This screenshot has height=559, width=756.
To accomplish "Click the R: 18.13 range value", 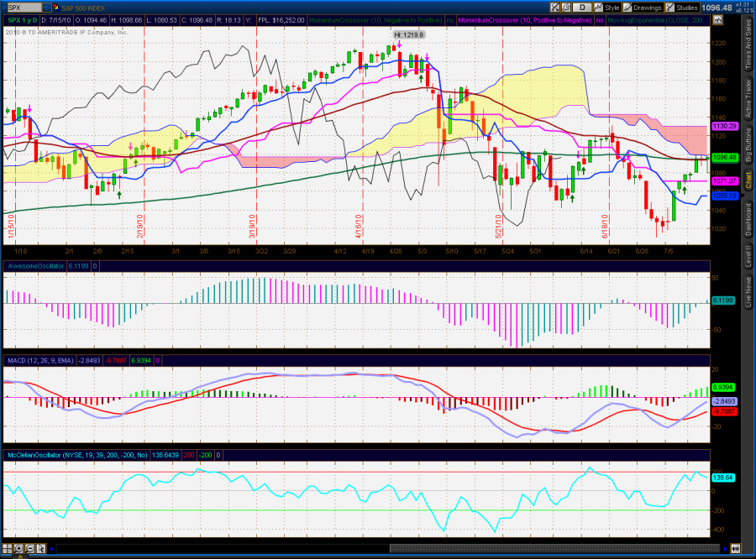I will pos(229,20).
